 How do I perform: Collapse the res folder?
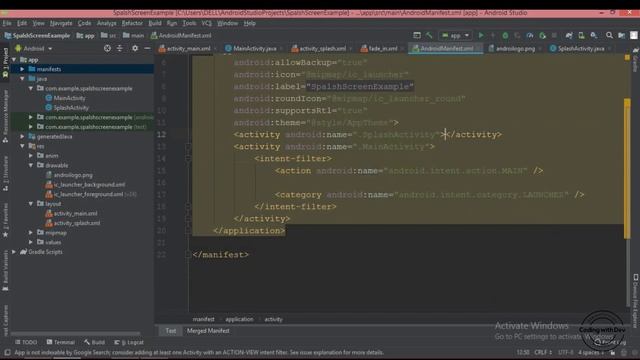22,146
